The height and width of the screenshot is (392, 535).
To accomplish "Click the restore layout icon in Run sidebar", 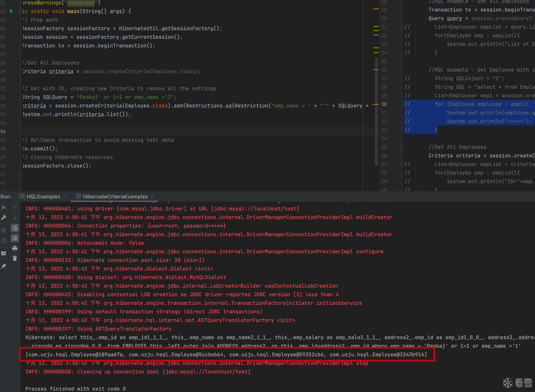I will (4, 253).
